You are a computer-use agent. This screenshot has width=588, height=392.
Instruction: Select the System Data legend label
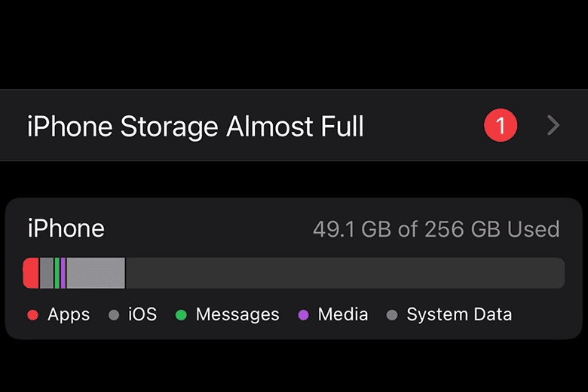[459, 314]
